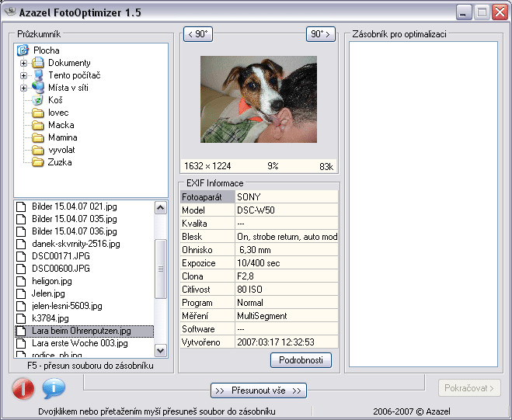Click file icon beside heligon.jpg
This screenshot has width=512, height=420.
(21, 281)
